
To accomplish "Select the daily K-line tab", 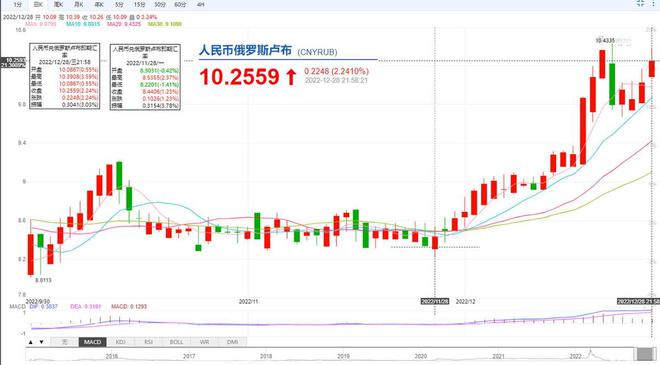I will [38, 5].
